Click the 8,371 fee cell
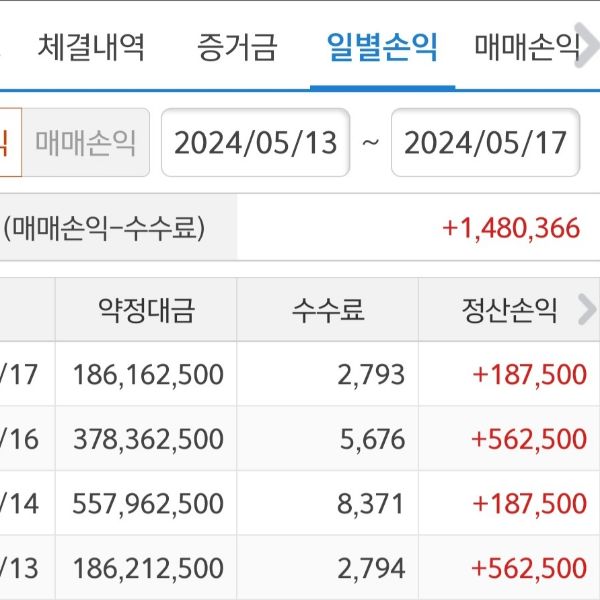The height and width of the screenshot is (600, 600). point(371,504)
